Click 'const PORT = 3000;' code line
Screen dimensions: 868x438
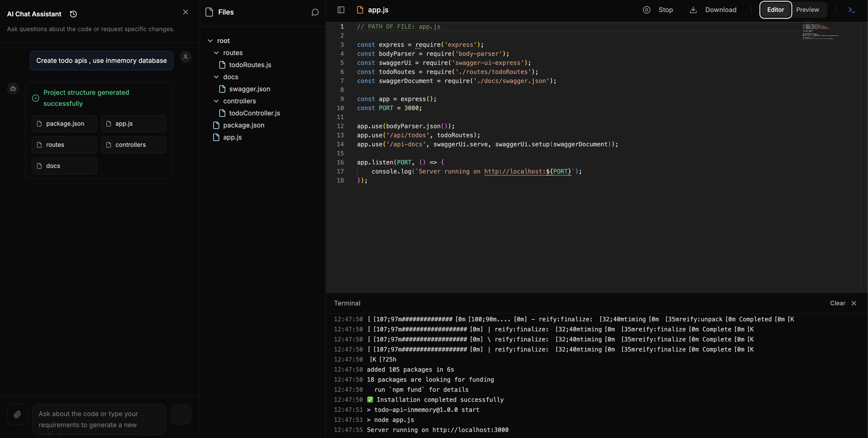pyautogui.click(x=389, y=108)
